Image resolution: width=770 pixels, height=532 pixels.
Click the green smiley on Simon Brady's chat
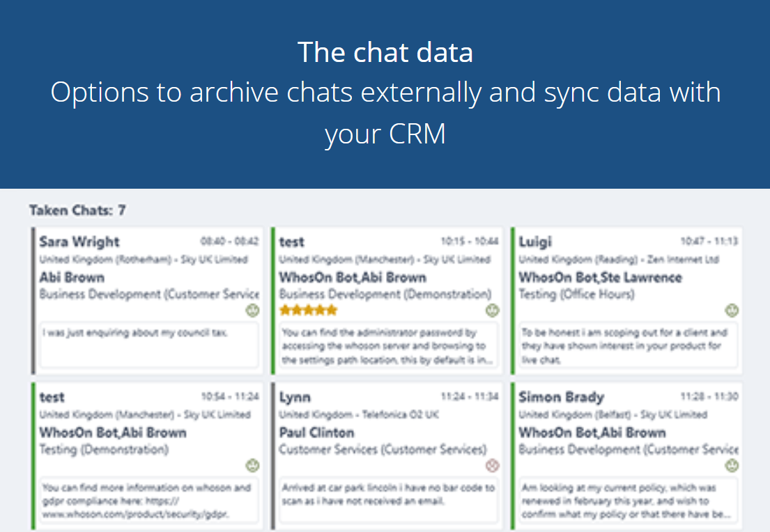pos(732,466)
